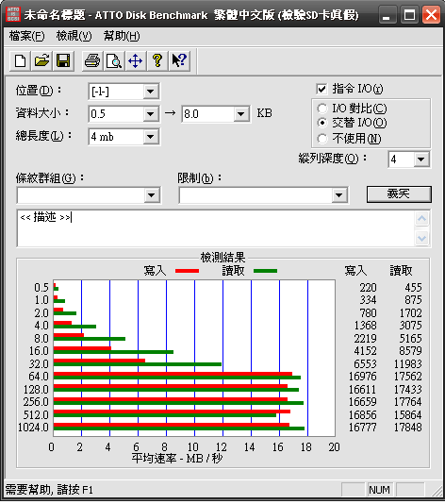Open the 總長度 4 mb dropdown
The width and height of the screenshot is (445, 504).
[x=151, y=137]
